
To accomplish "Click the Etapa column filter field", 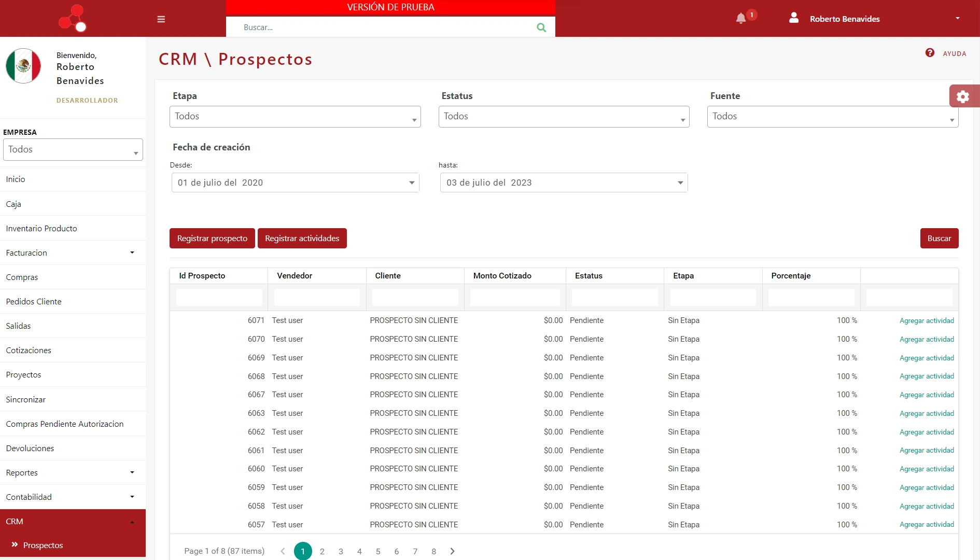I will 713,298.
